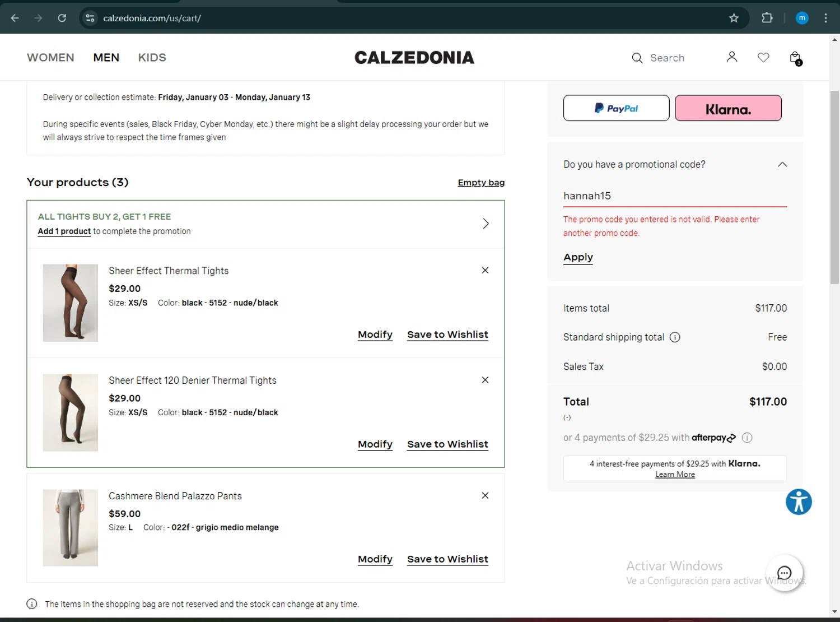This screenshot has width=840, height=622.
Task: Click the Total $117.00 amount
Action: click(768, 402)
